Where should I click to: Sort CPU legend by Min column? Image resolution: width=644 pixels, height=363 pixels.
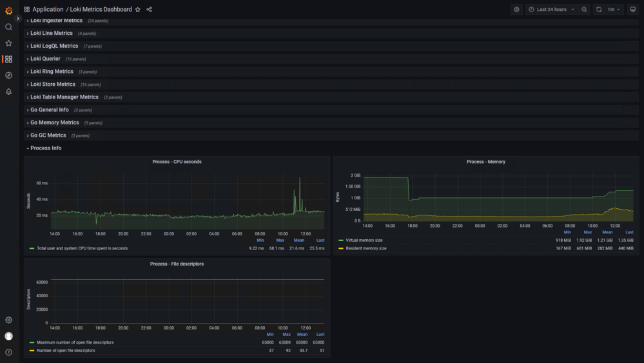point(260,240)
